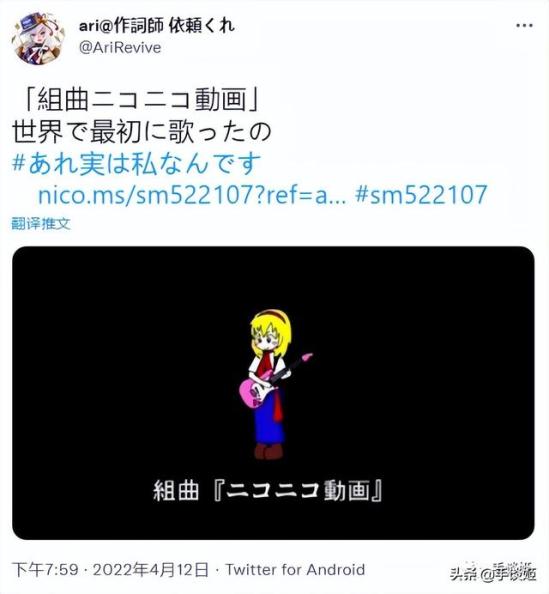Click the character's orange hairband in video
Screen dimensions: 549x594
pyautogui.click(x=271, y=314)
